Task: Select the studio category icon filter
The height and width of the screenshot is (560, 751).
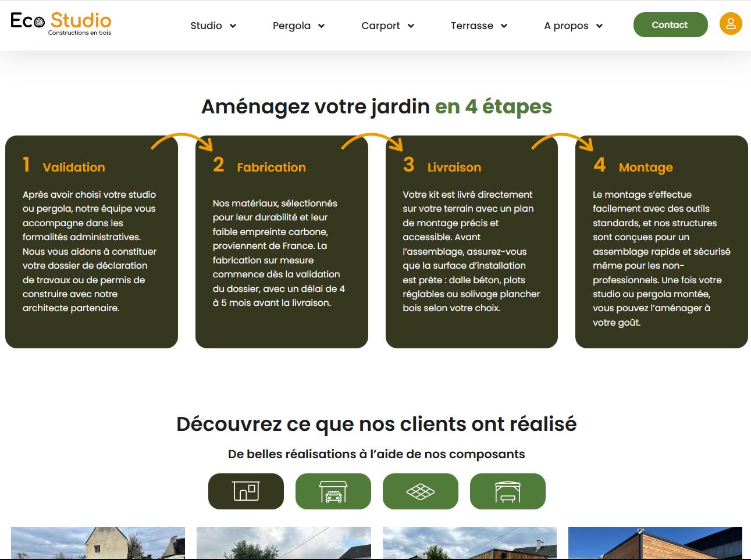Action: tap(246, 491)
